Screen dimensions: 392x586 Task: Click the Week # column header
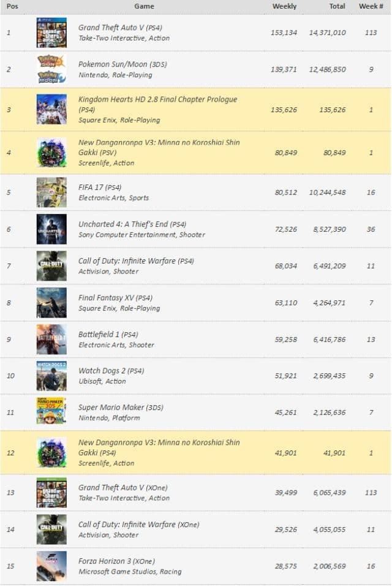[x=371, y=6]
